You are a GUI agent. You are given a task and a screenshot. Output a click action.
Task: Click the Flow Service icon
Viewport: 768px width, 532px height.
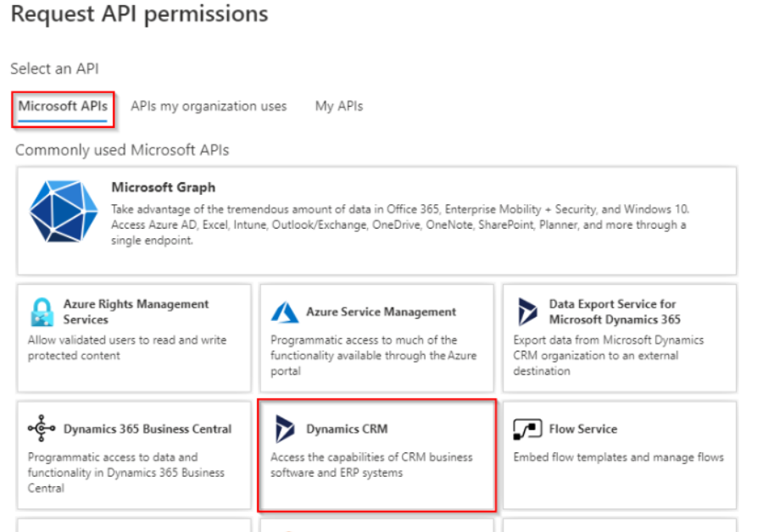527,429
